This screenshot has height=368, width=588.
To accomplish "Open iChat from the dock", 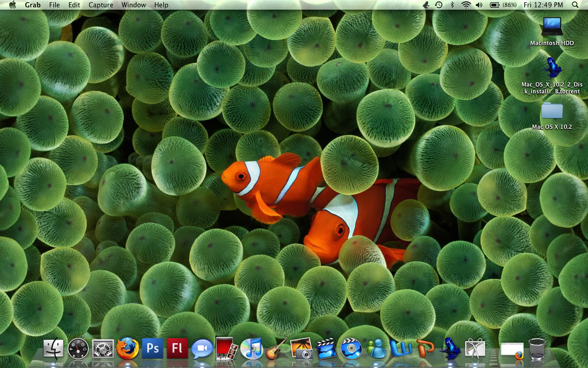I will point(202,349).
